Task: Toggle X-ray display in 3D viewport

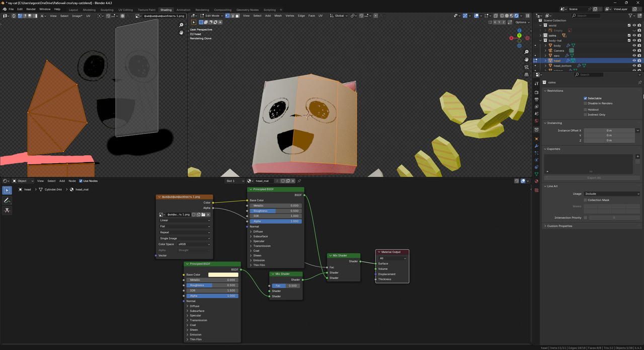Action: tap(496, 16)
